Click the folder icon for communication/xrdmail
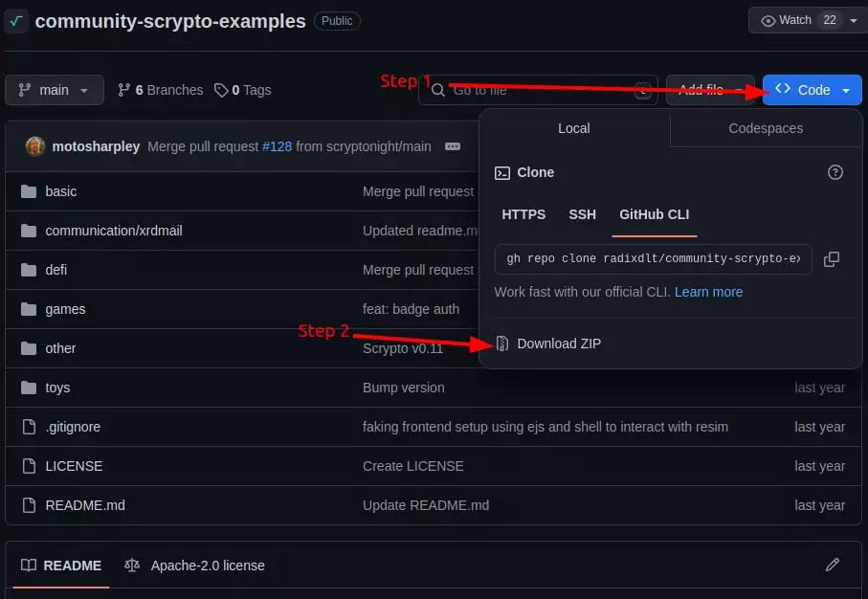The image size is (868, 599). (29, 231)
